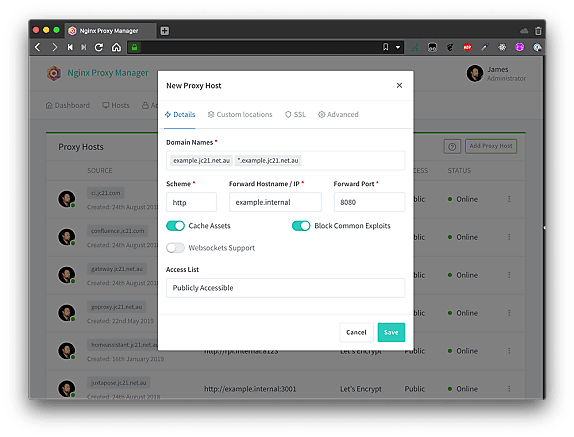Close the New Proxy Host dialog
This screenshot has width=574, height=437.
click(399, 85)
